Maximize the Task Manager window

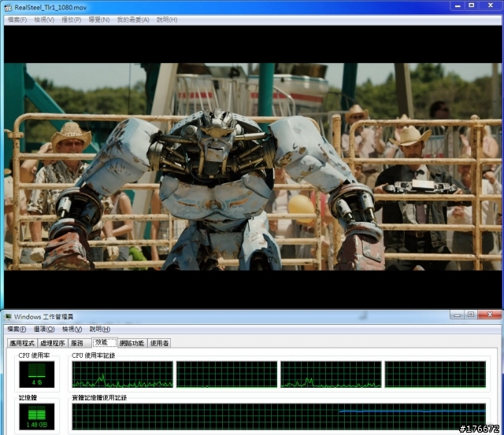click(x=471, y=315)
